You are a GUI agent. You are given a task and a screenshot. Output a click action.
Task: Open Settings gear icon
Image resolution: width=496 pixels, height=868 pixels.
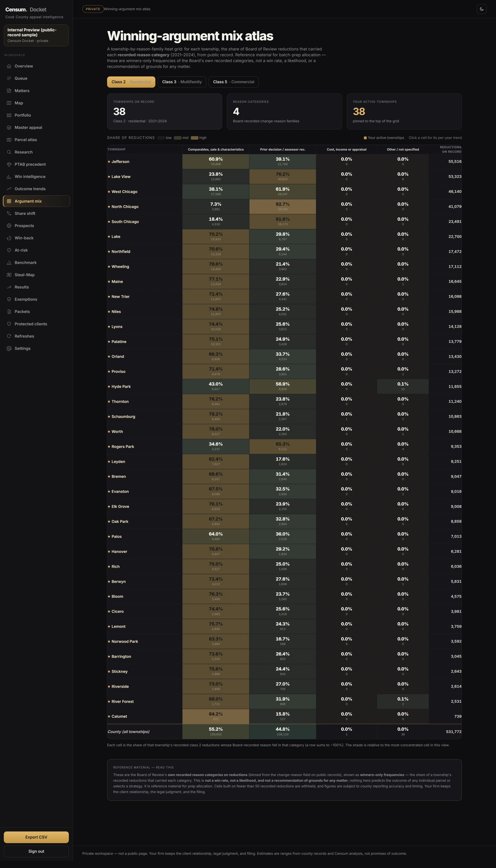(9, 348)
